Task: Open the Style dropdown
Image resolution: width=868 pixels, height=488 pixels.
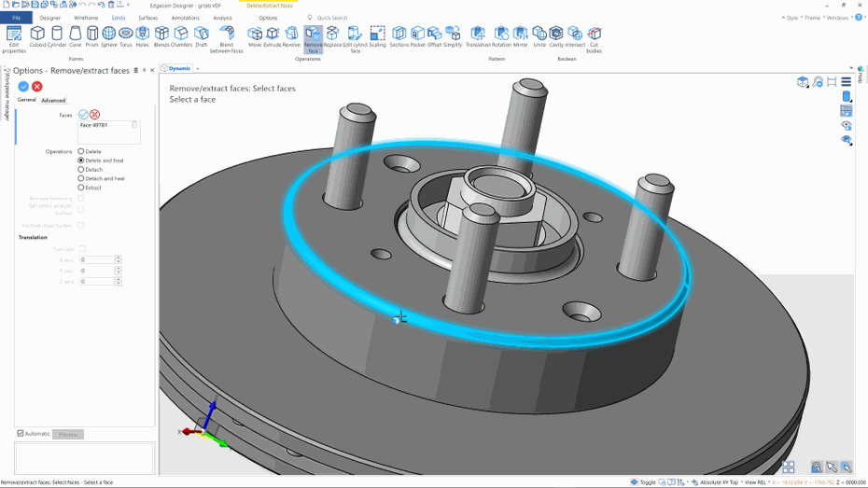Action: tap(791, 18)
